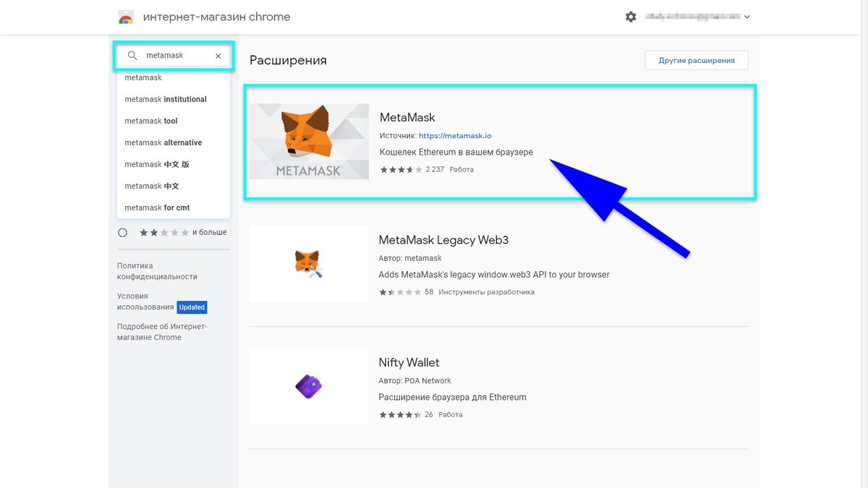Open the Nifty Wallet title

[409, 362]
